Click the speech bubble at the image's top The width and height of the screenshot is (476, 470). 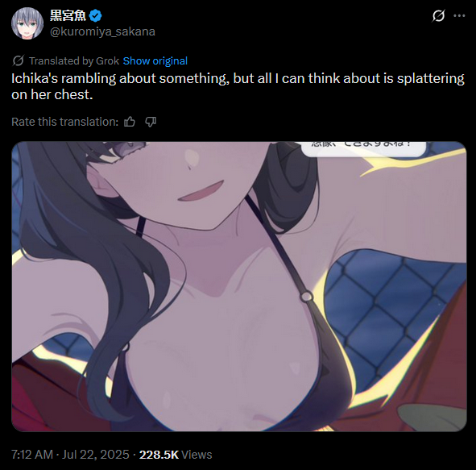363,149
